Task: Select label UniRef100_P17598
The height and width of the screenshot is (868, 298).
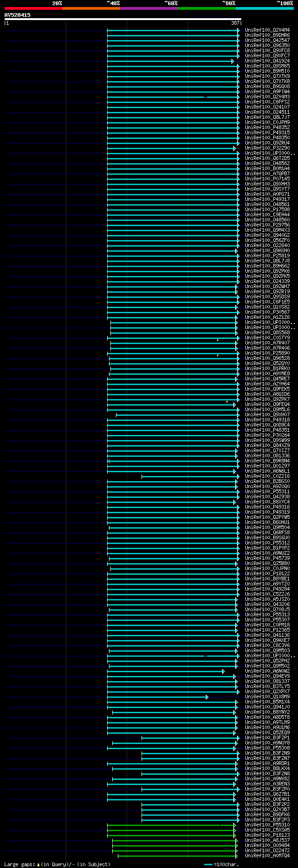Action: click(x=267, y=209)
